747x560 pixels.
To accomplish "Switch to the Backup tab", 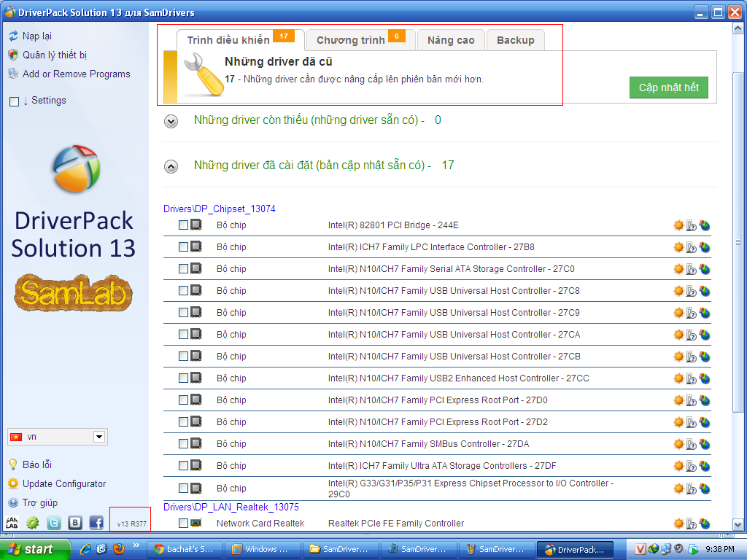I will (x=516, y=40).
